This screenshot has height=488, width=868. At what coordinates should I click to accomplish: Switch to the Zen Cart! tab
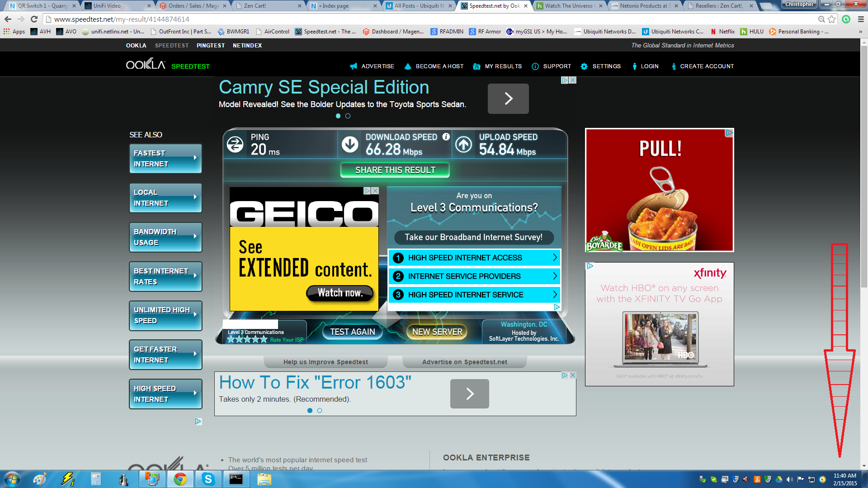pyautogui.click(x=269, y=6)
